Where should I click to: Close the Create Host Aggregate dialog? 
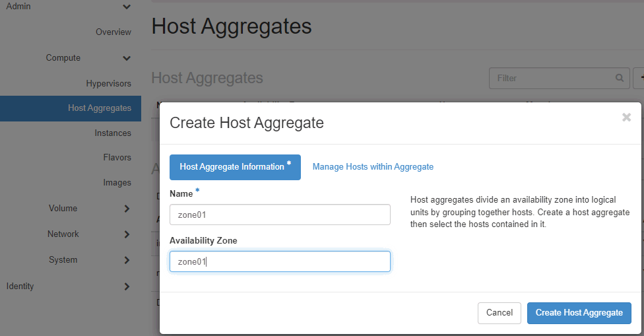[626, 118]
